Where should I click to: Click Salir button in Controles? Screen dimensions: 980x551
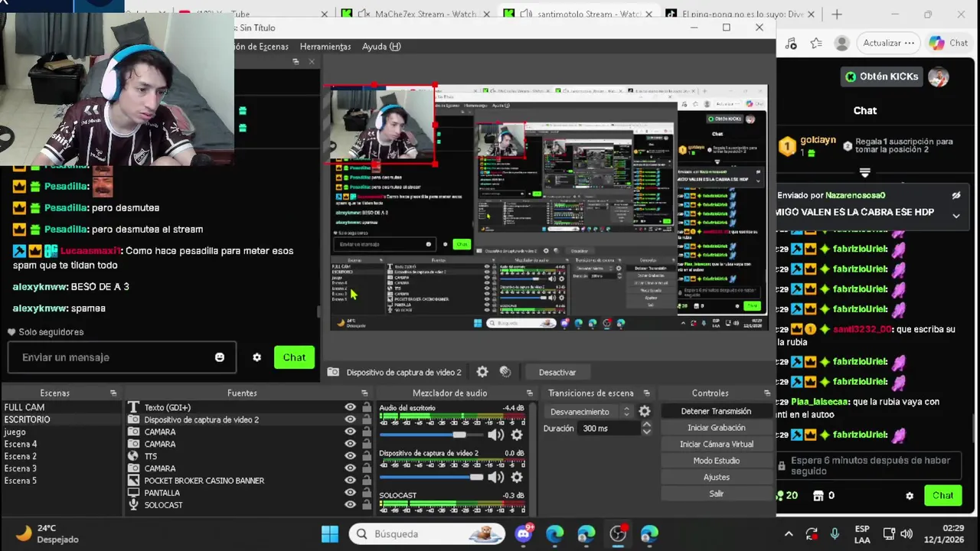coord(716,494)
